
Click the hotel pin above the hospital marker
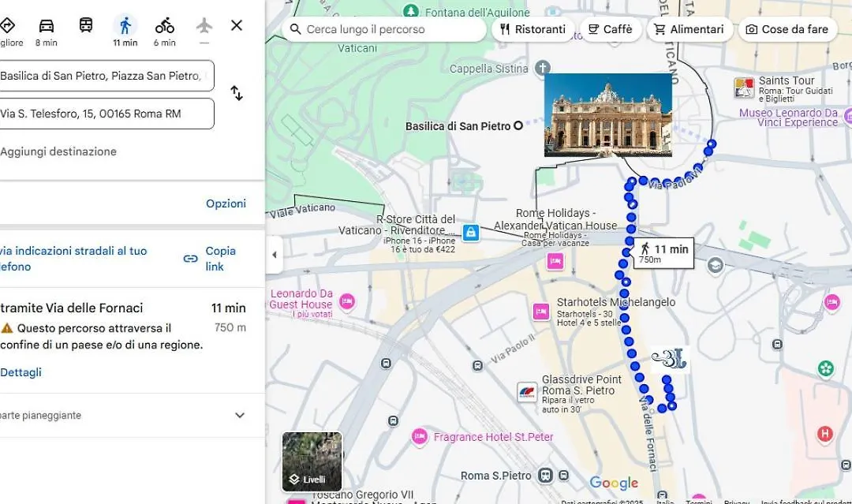(x=831, y=302)
